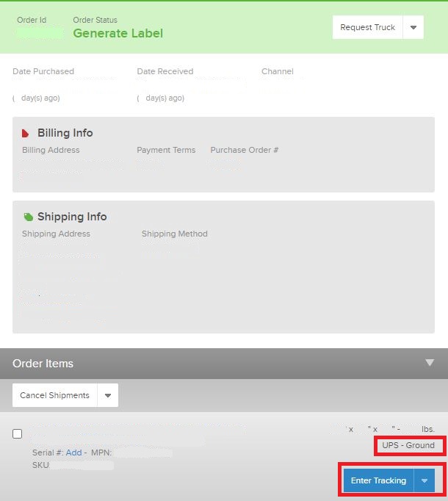Click the Channel label
This screenshot has height=501, width=448.
pyautogui.click(x=278, y=71)
